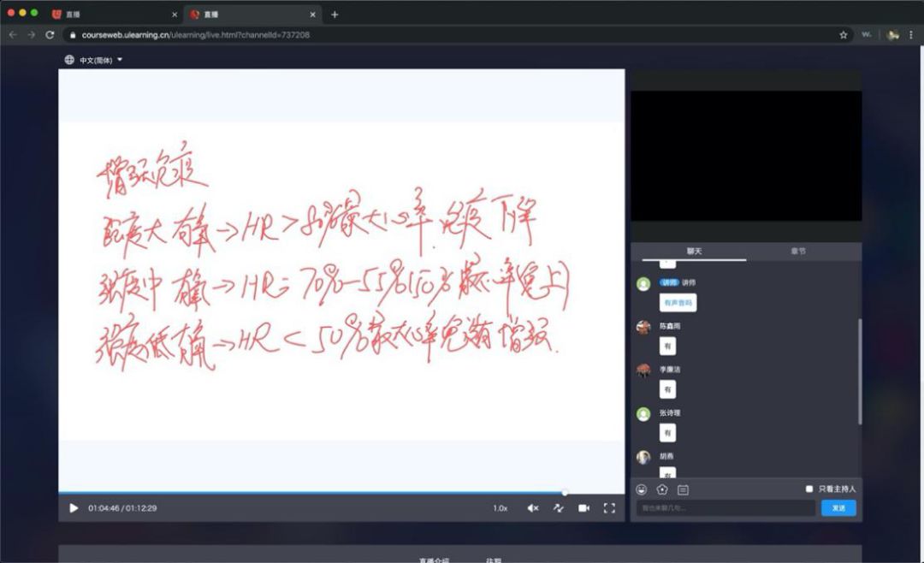
Task: Reload the page from the browser toolbar
Action: [x=50, y=35]
